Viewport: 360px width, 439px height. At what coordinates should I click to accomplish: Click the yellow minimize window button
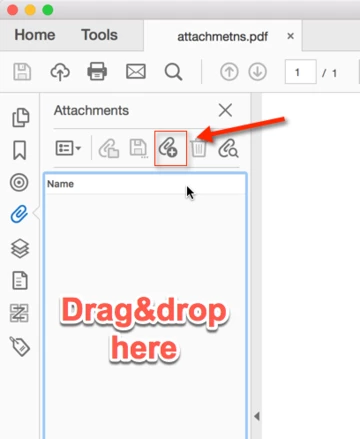[x=30, y=10]
